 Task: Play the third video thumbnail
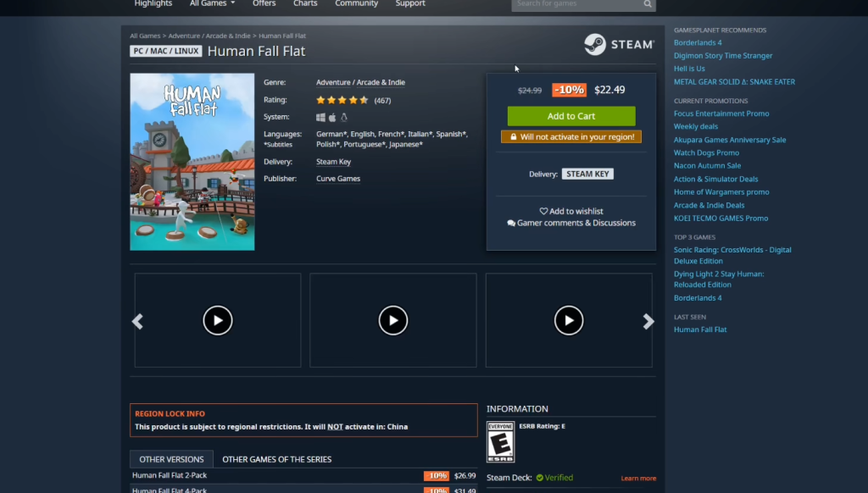click(569, 320)
